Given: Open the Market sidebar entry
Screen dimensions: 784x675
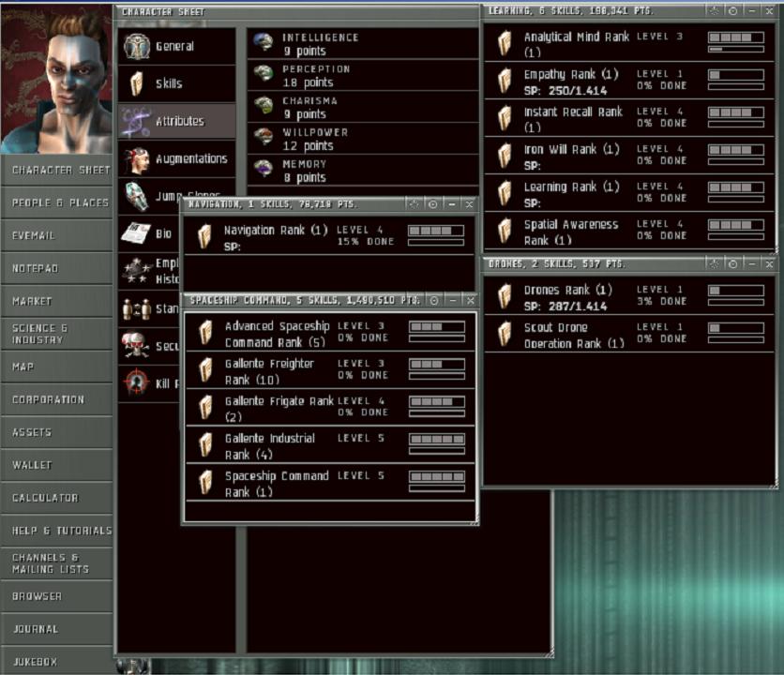Looking at the screenshot, I should coord(56,301).
